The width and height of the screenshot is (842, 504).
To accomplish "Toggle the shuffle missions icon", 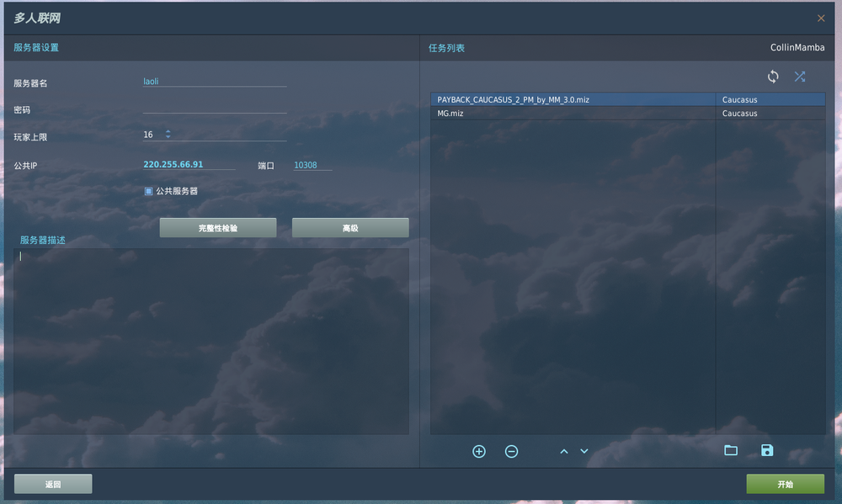I will 800,77.
